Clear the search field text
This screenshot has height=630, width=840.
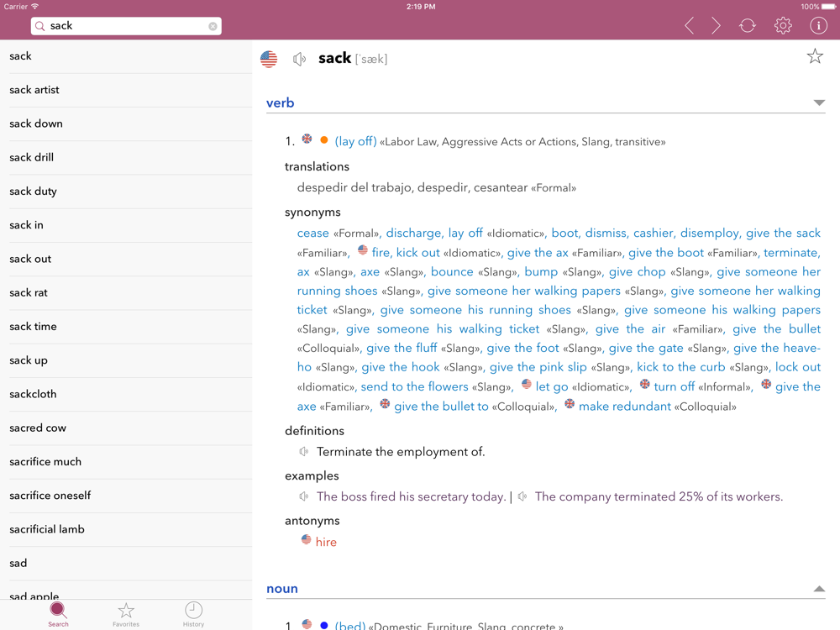click(x=213, y=26)
